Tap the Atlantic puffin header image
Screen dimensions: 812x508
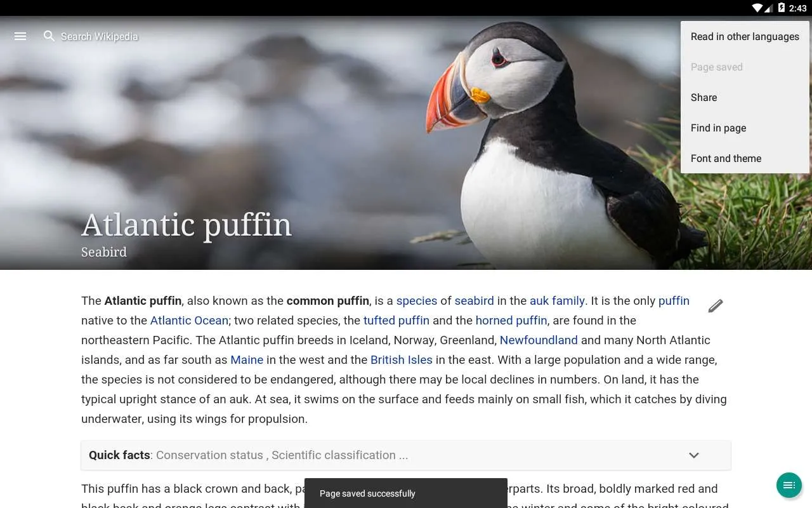[x=406, y=143]
